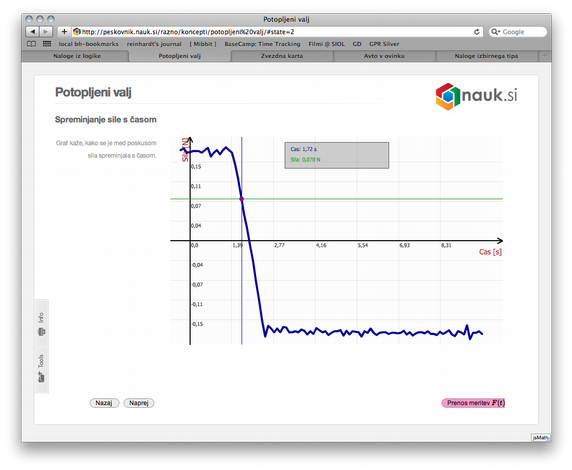Screen dimensions: 572x470
Task: Open the GPR Silver bookmark
Action: [384, 44]
